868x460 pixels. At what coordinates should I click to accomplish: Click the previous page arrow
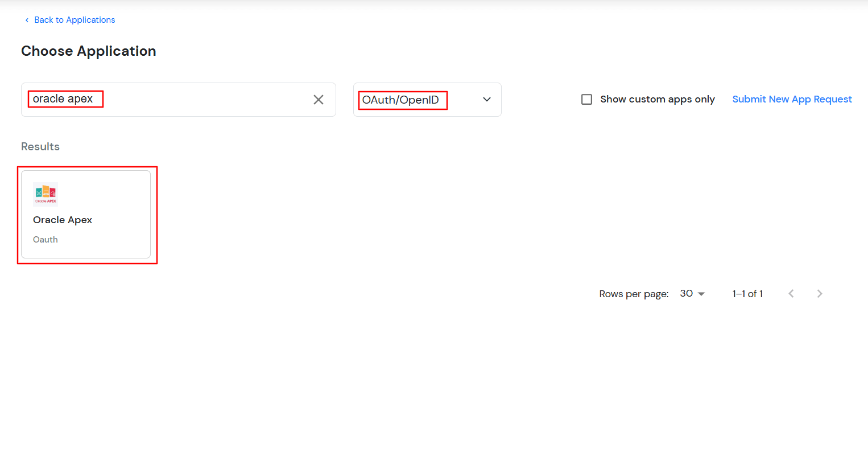pos(791,293)
